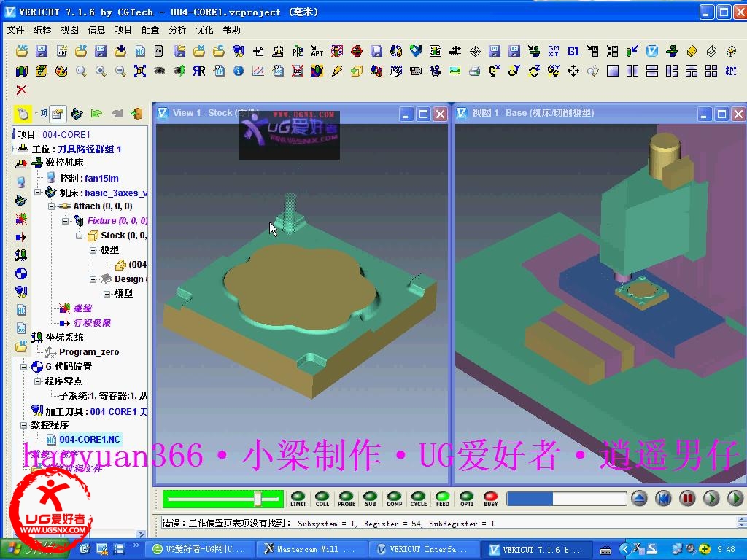This screenshot has height=560, width=747.
Task: Rotate about Y axis icon
Action: pos(514,71)
